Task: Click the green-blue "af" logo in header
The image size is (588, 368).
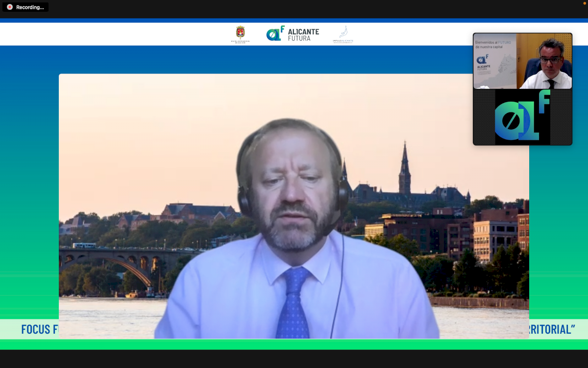Action: point(275,33)
